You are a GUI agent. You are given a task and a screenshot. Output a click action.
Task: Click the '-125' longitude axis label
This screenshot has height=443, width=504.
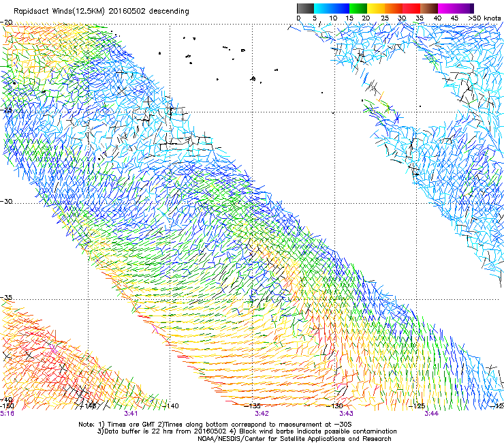coord(417,406)
